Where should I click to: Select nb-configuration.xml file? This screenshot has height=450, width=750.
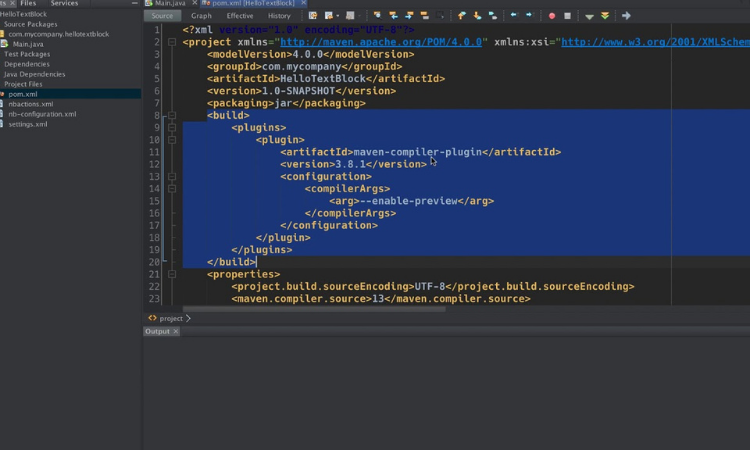tap(42, 114)
